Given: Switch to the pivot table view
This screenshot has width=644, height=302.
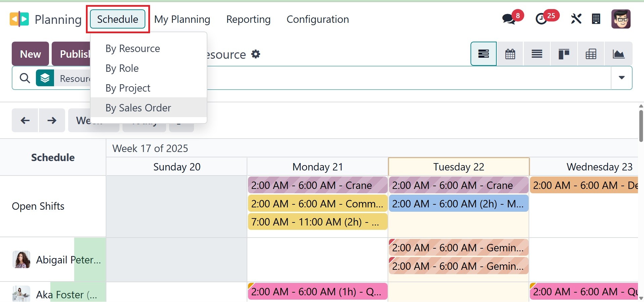Looking at the screenshot, I should click(591, 54).
